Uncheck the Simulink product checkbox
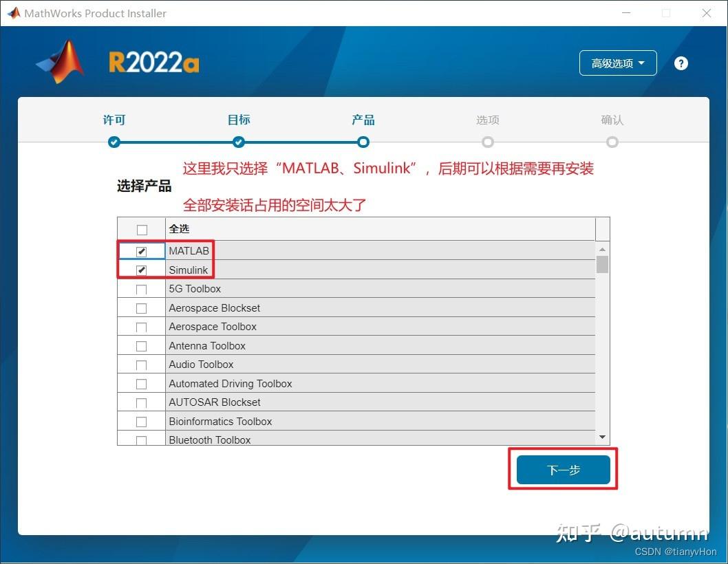This screenshot has height=564, width=728. [142, 270]
